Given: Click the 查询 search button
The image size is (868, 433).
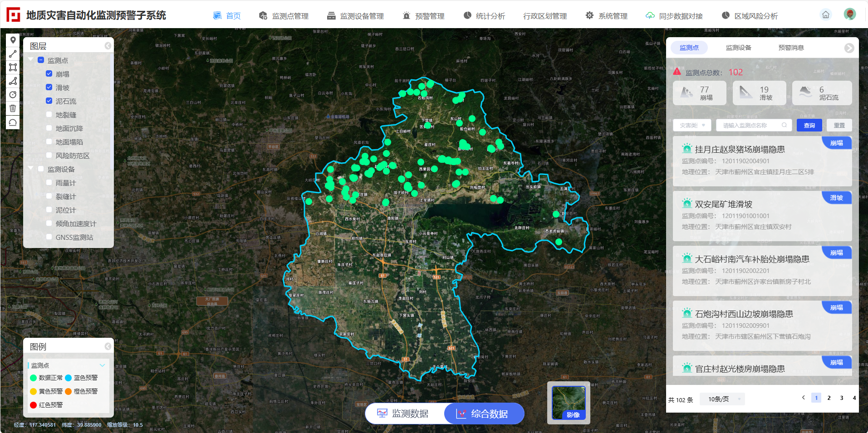Looking at the screenshot, I should click(x=809, y=126).
